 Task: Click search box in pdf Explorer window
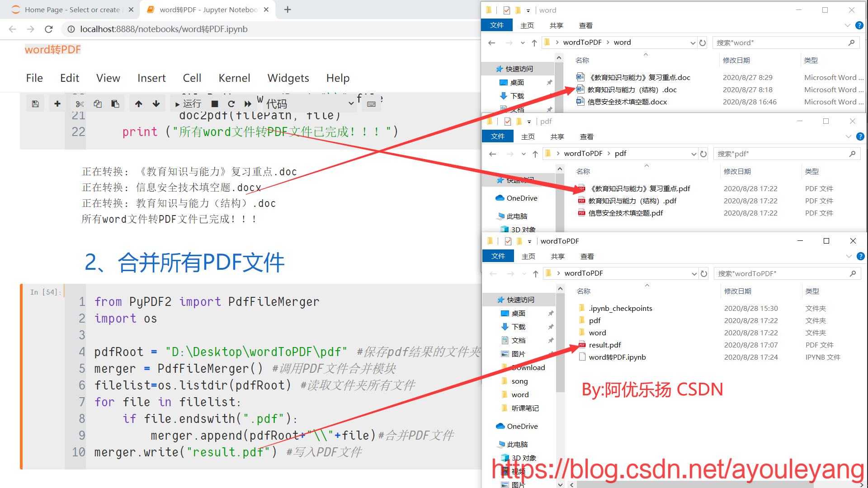pos(787,154)
